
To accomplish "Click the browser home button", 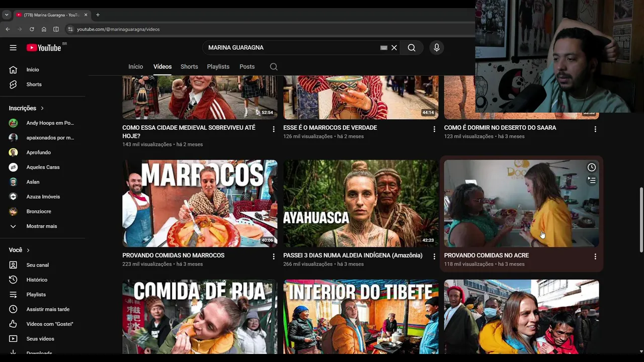I will (x=44, y=29).
